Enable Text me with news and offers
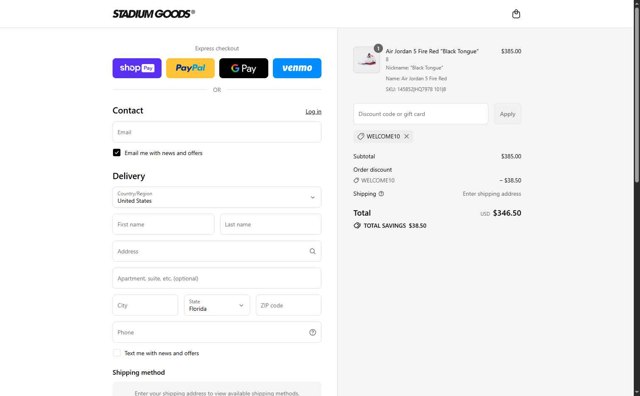 pyautogui.click(x=117, y=353)
